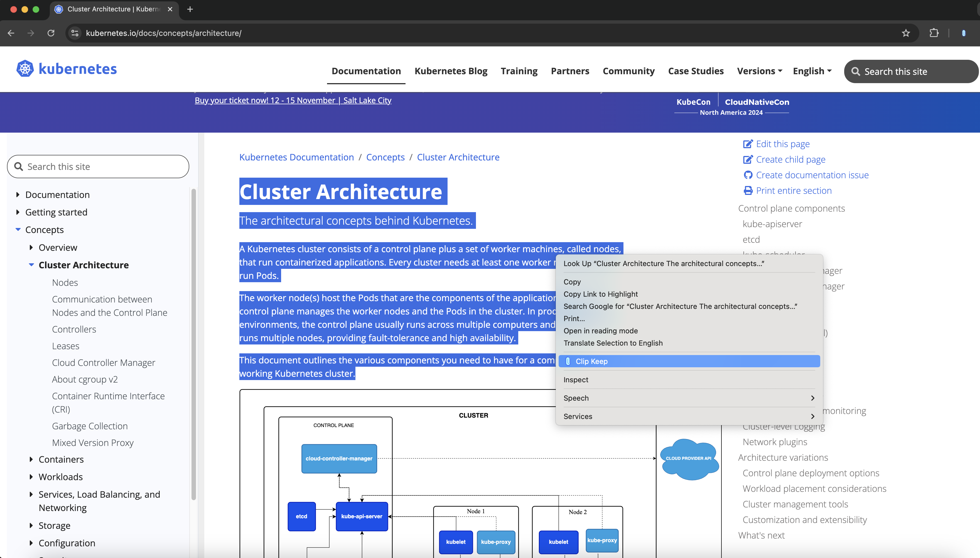Select Copy Link to Highlight menu entry
This screenshot has height=558, width=980.
tap(600, 294)
